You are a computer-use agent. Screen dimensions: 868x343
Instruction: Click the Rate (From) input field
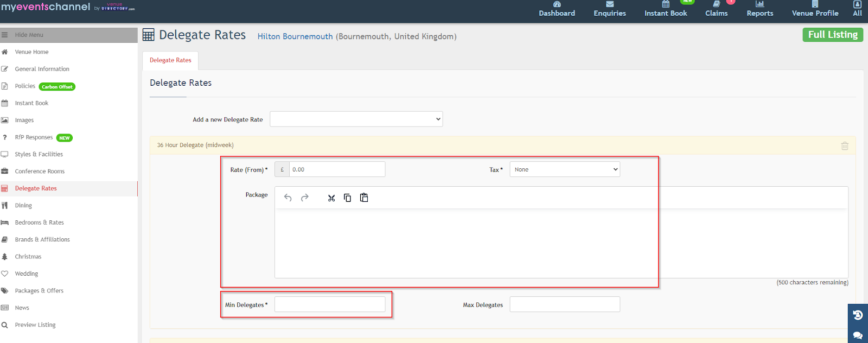coord(337,169)
